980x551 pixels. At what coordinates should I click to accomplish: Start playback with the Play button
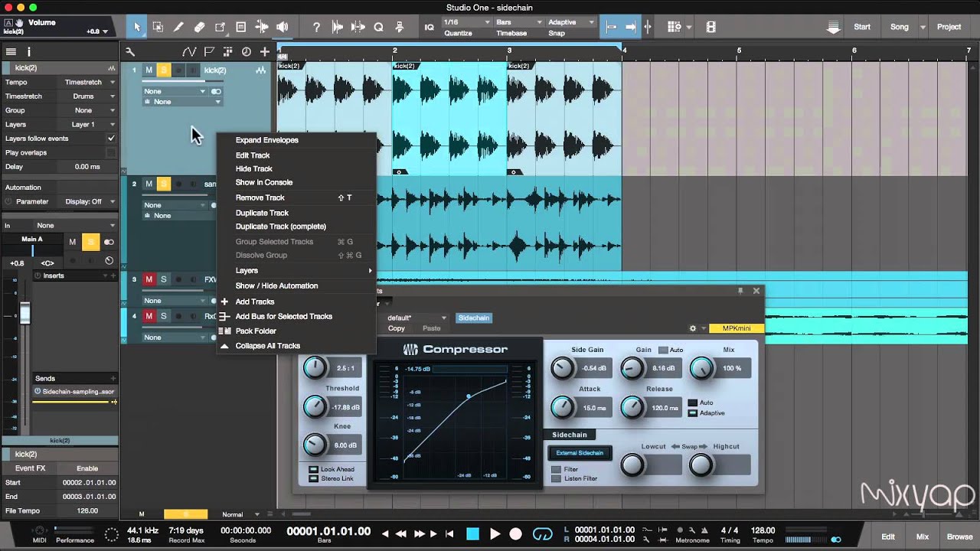coord(495,534)
